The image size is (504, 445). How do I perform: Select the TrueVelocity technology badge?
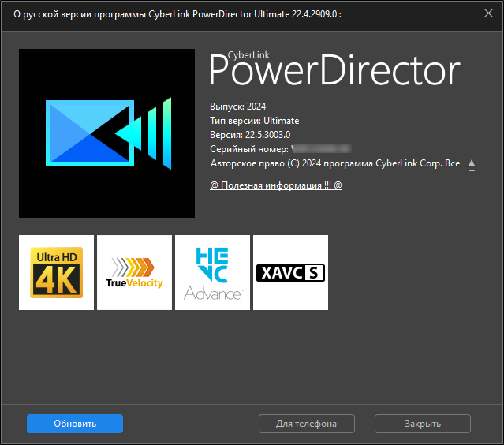coord(134,272)
